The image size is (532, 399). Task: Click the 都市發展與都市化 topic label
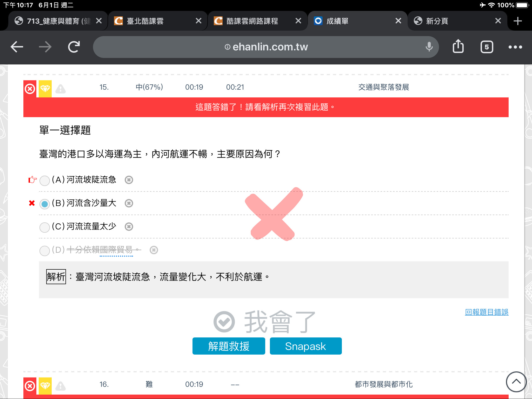click(384, 384)
